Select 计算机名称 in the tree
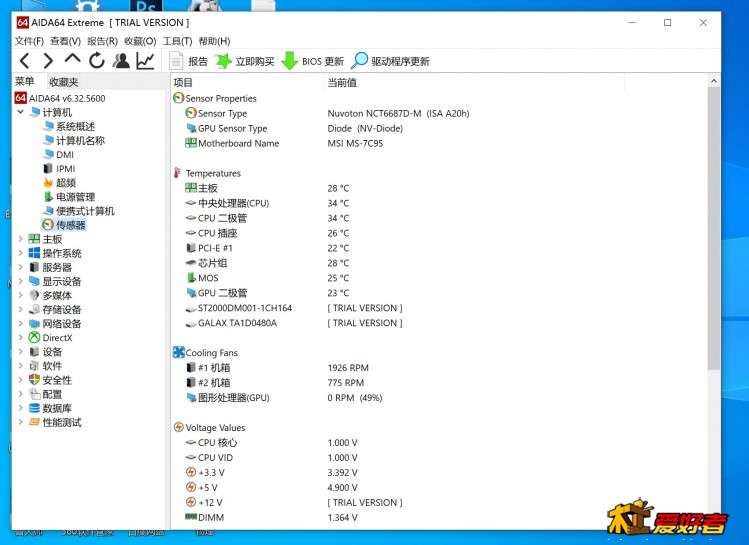 click(74, 140)
